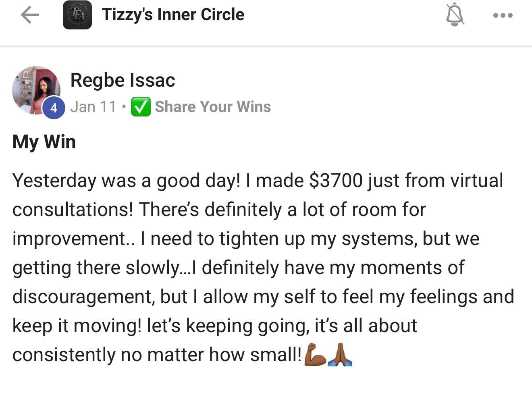Click the flexed biceps emoji
The image size is (532, 393).
(x=315, y=354)
